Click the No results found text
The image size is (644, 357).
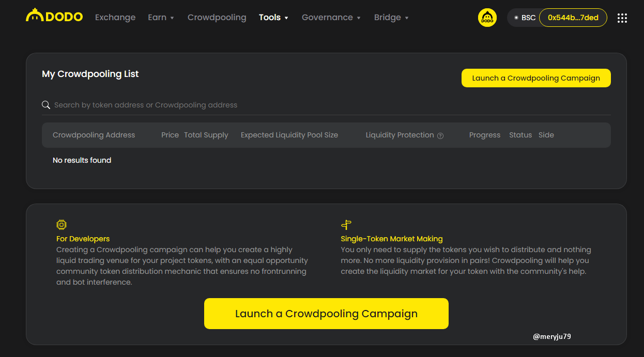point(82,160)
